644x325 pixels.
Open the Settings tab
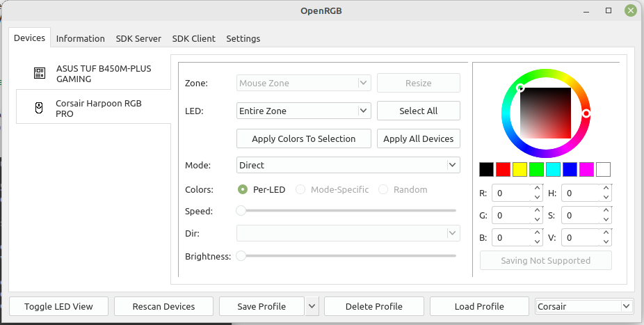click(243, 38)
